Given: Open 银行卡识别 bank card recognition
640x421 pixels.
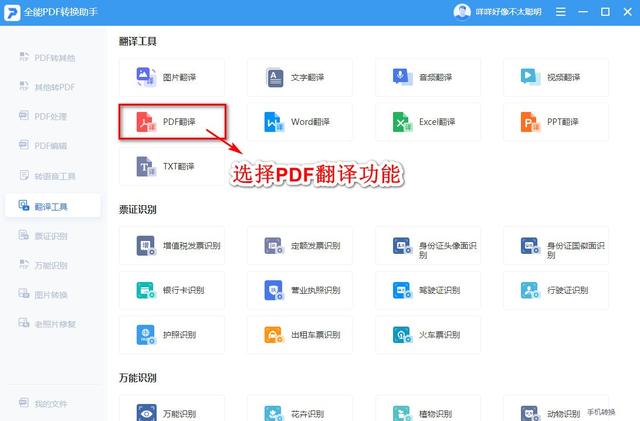Looking at the screenshot, I should [171, 290].
